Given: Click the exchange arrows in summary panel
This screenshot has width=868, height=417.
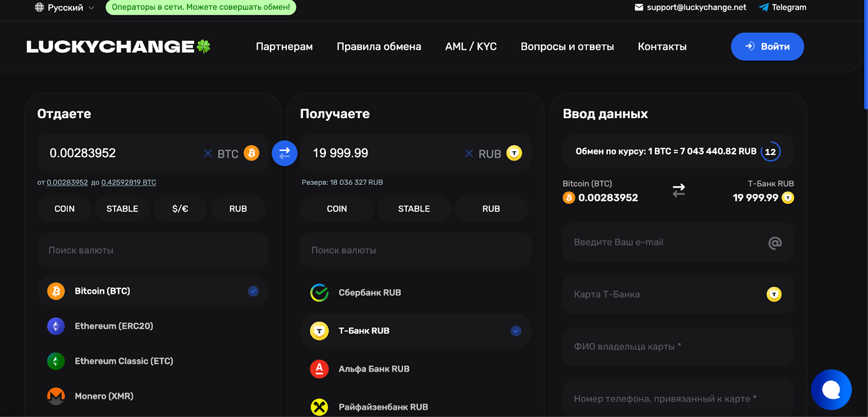Looking at the screenshot, I should tap(679, 190).
